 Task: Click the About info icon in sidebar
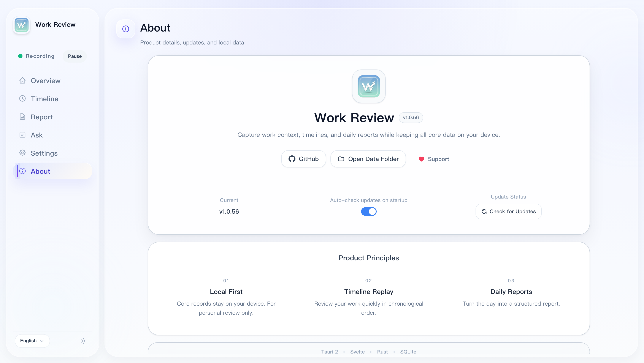tap(22, 171)
